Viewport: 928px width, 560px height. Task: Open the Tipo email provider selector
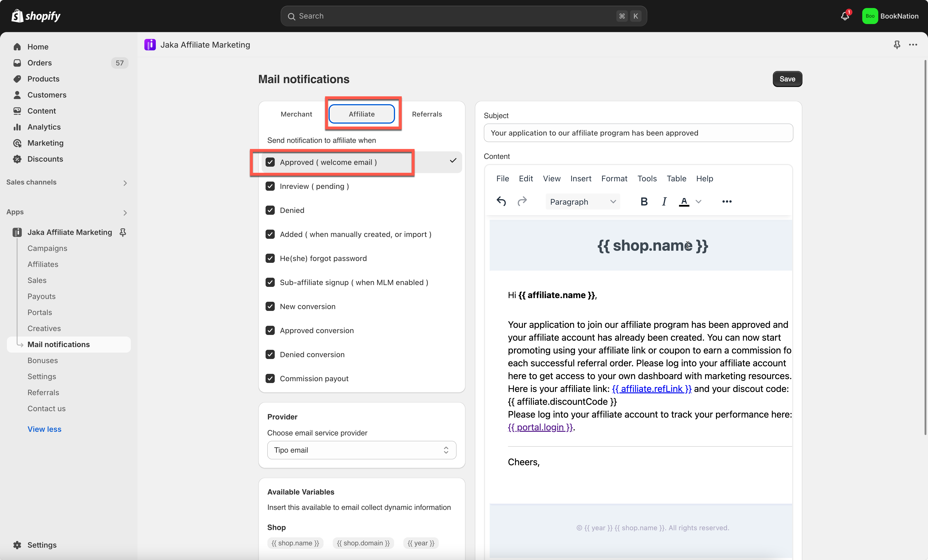click(362, 450)
